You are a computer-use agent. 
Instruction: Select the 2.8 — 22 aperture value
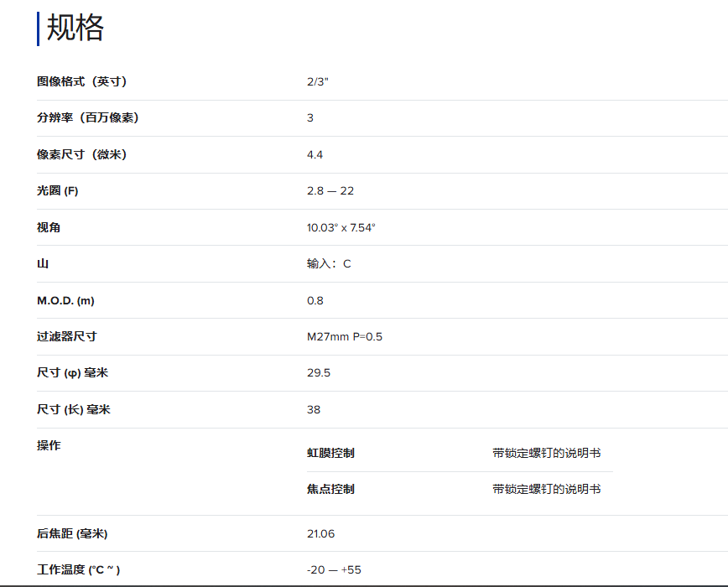click(x=330, y=190)
